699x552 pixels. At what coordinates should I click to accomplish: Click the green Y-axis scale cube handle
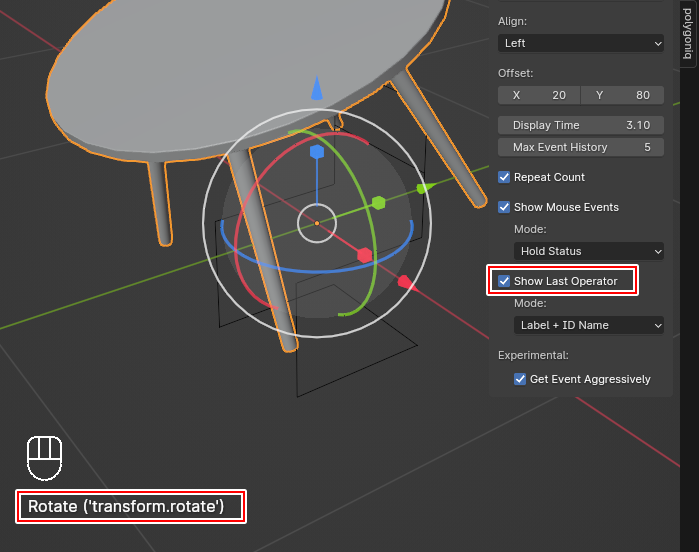[379, 203]
